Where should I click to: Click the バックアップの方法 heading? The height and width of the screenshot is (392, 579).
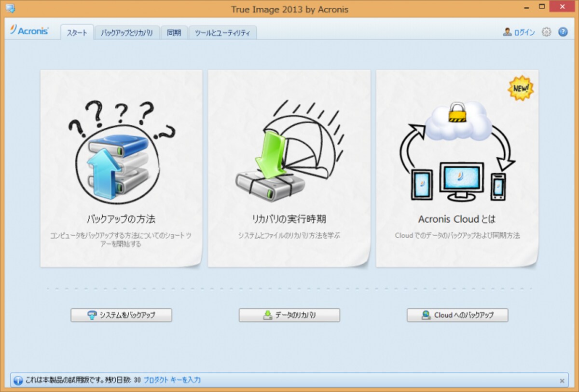point(121,219)
